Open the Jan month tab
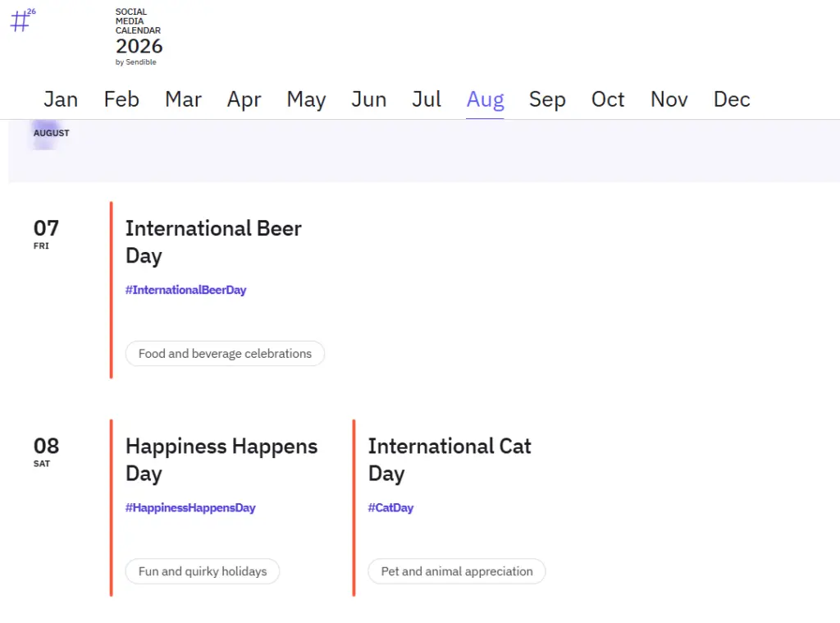 [x=61, y=99]
